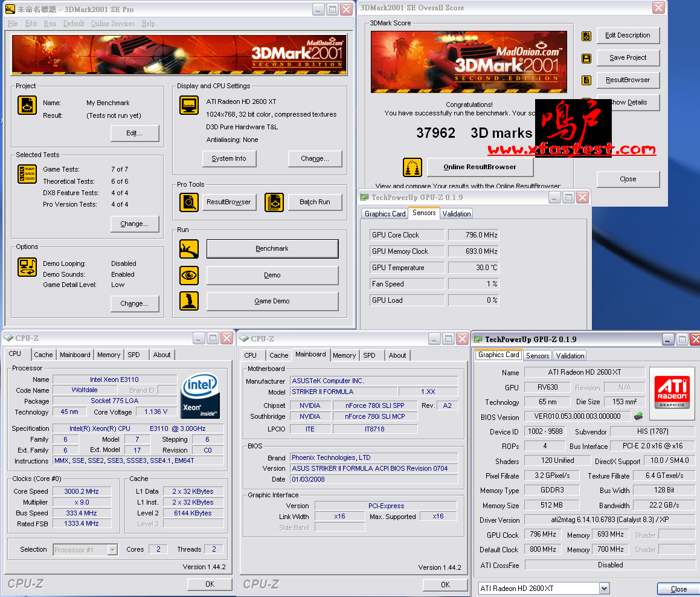This screenshot has width=700, height=597.
Task: Click the GPU-Z BIOS save chip icon
Action: [x=637, y=416]
